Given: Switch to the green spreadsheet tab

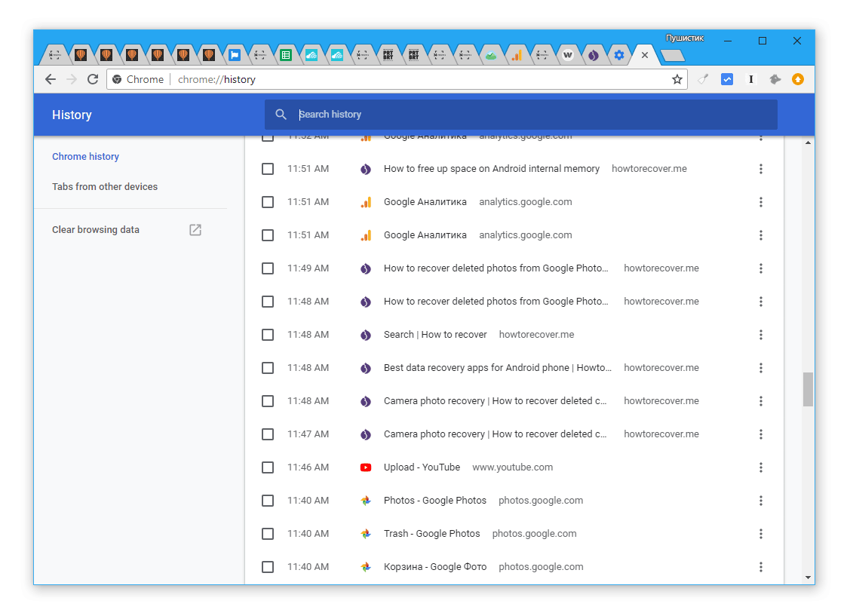Looking at the screenshot, I should (286, 55).
